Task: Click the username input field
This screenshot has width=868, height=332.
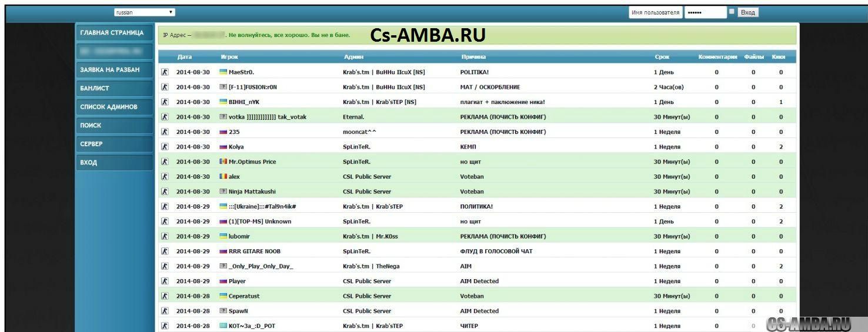Action: click(x=655, y=12)
